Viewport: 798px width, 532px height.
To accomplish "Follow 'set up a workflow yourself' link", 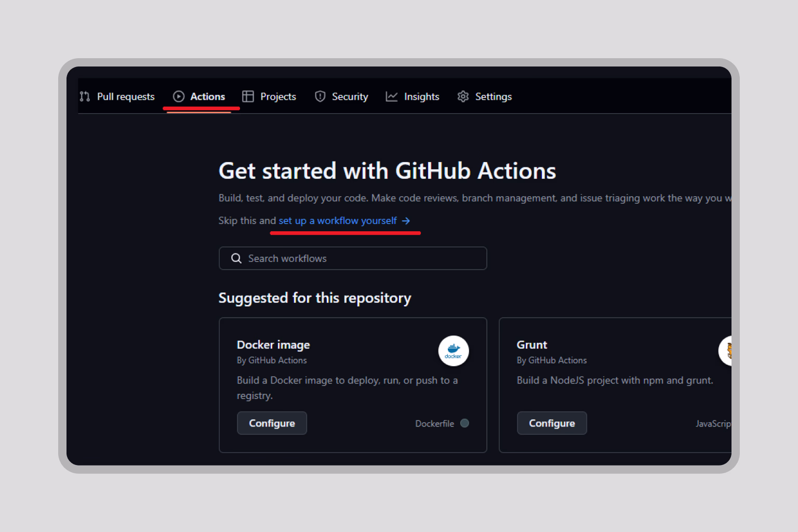I will (344, 221).
